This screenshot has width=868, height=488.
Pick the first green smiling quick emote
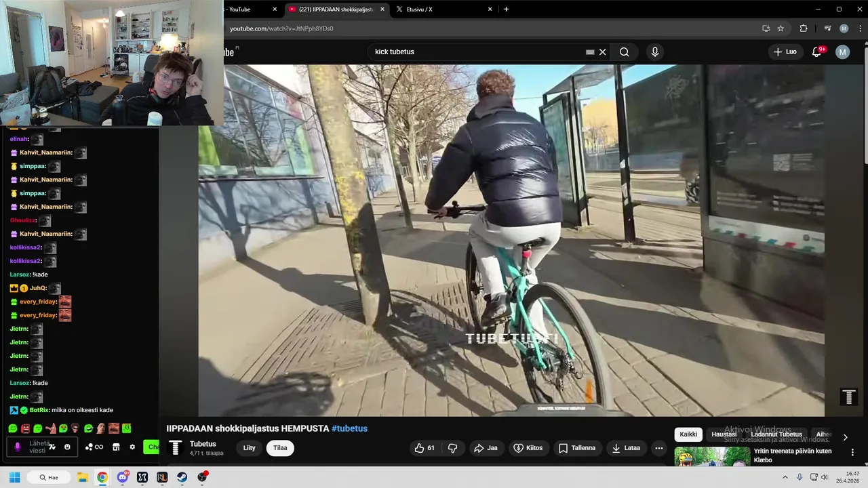[x=12, y=428]
